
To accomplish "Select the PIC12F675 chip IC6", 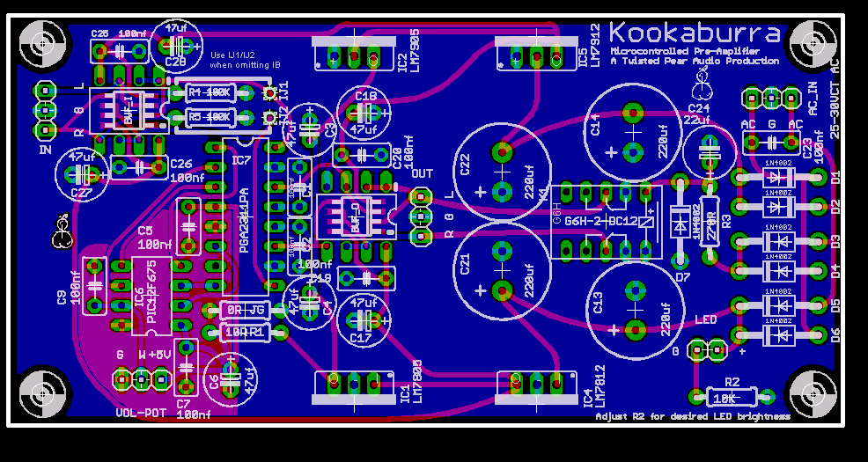I will tap(151, 297).
